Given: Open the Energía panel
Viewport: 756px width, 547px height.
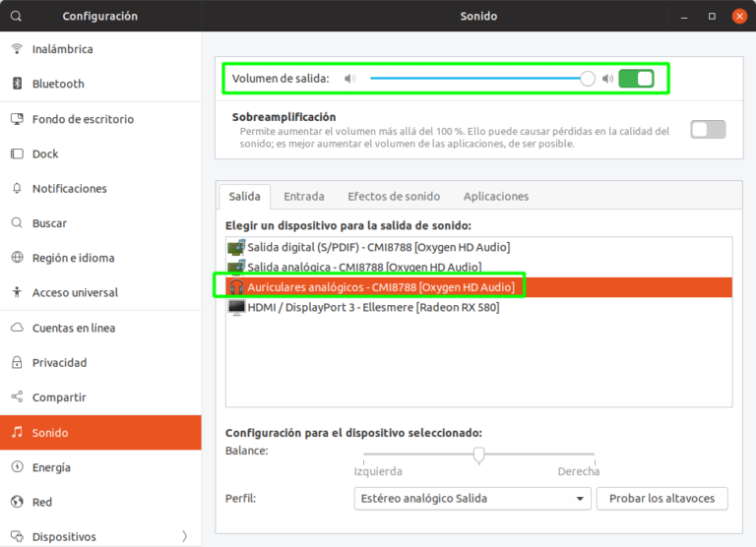Looking at the screenshot, I should 100,467.
